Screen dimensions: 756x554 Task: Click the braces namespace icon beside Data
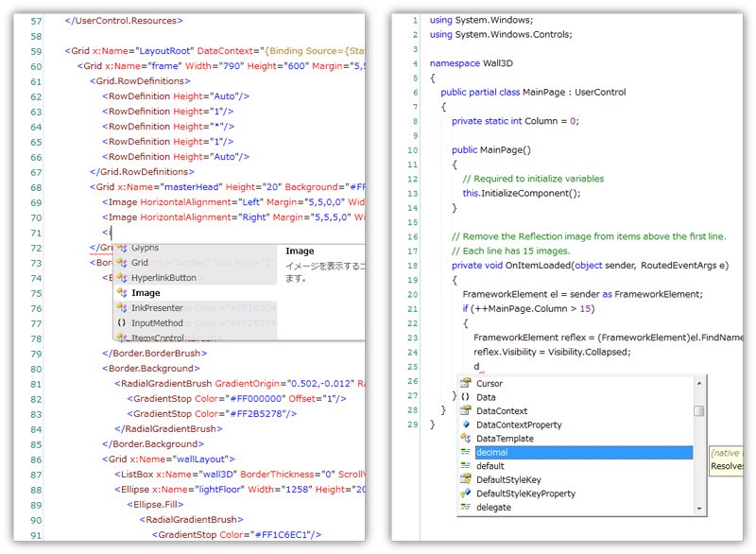coord(465,397)
